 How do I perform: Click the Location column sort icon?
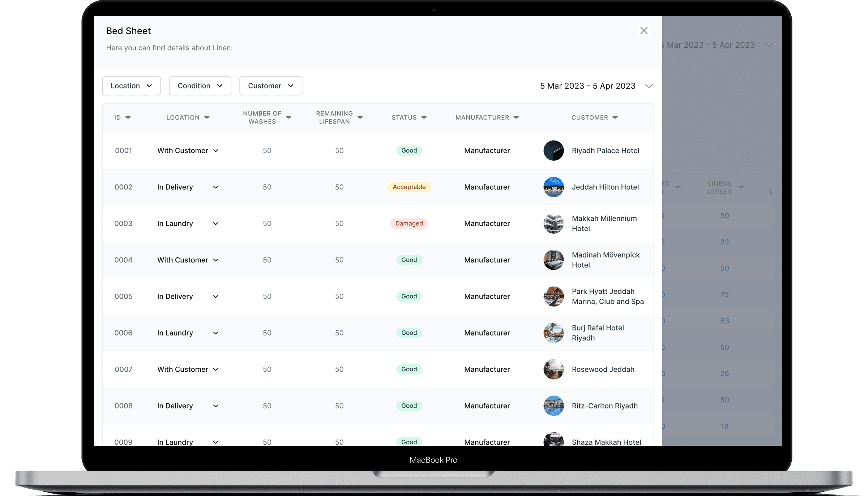tap(207, 118)
